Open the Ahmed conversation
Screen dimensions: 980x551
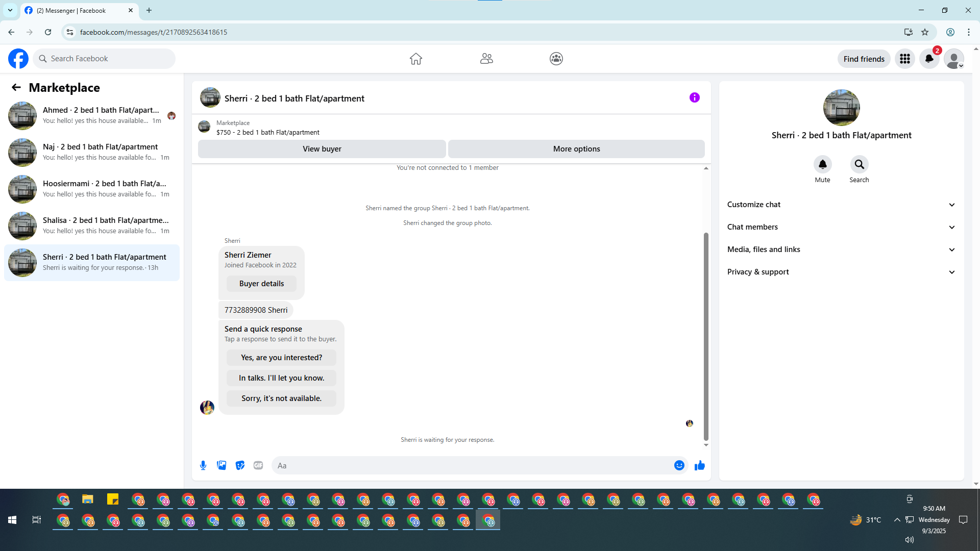pos(92,116)
